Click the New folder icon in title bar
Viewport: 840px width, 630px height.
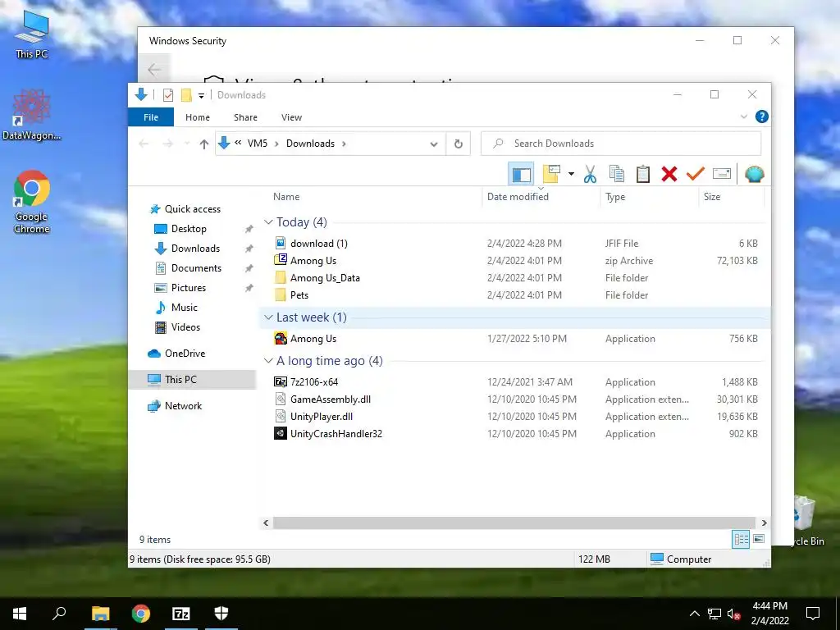186,95
